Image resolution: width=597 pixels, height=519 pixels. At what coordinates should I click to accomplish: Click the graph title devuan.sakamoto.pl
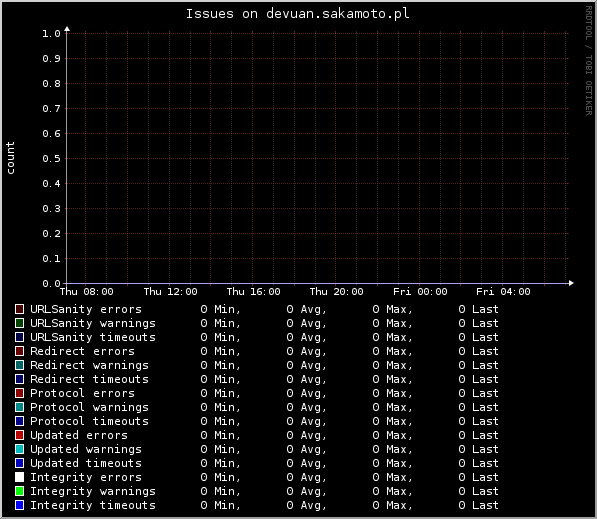(x=337, y=14)
